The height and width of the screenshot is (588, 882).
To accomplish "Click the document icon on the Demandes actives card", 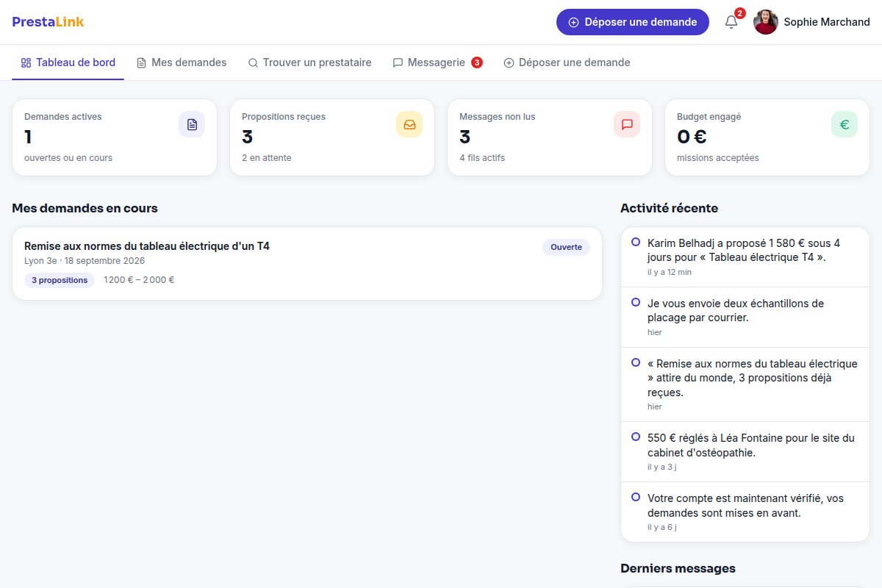I will tap(192, 124).
